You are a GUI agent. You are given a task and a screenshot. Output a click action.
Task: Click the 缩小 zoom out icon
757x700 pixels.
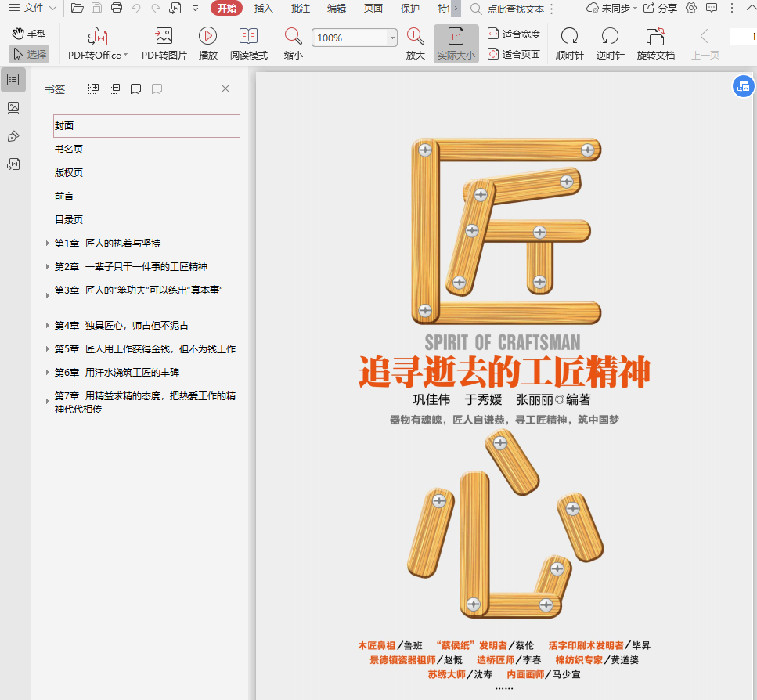tap(293, 36)
